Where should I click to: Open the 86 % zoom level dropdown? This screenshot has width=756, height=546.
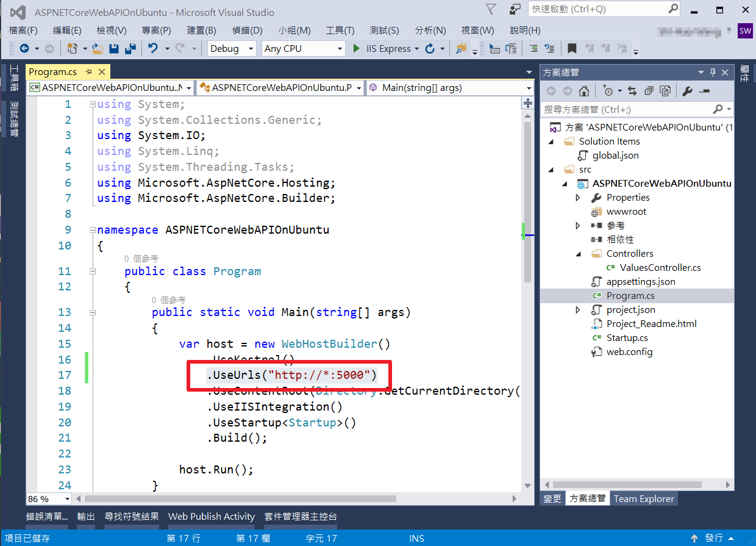click(66, 499)
